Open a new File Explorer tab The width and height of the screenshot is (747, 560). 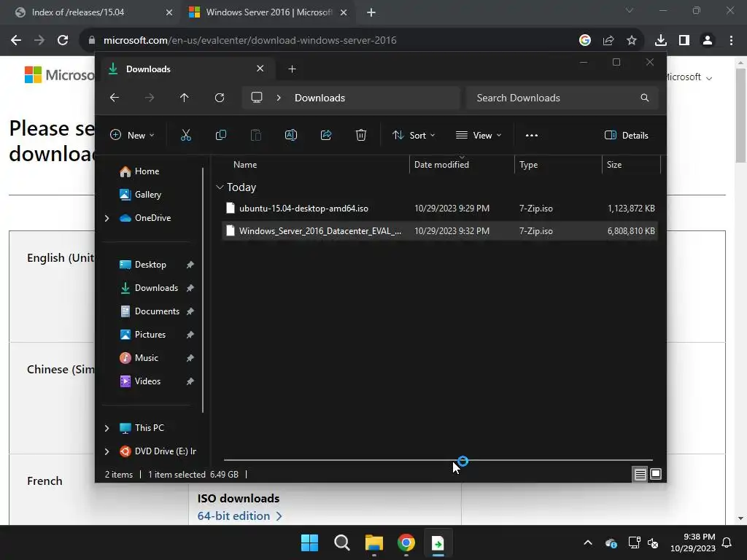point(292,69)
